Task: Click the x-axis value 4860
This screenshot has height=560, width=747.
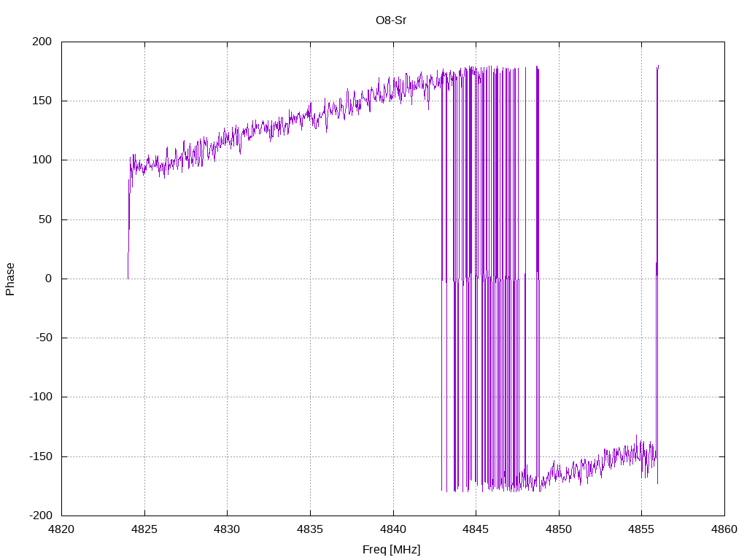Action: 724,529
